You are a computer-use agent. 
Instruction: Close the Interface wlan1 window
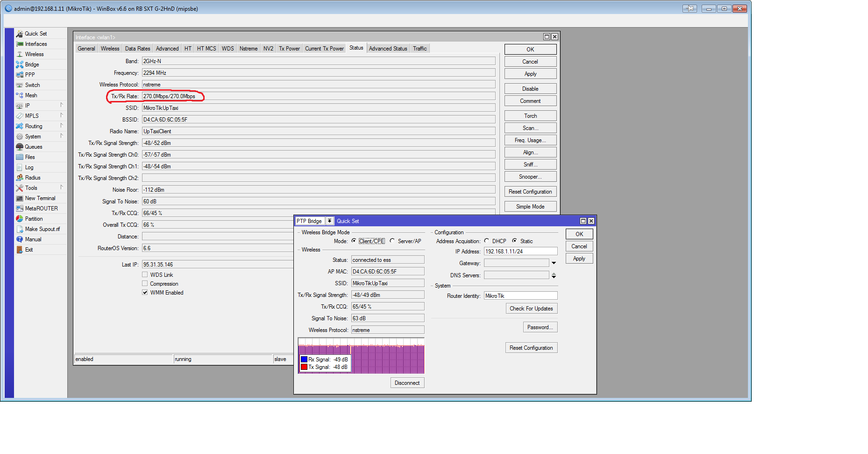click(555, 37)
